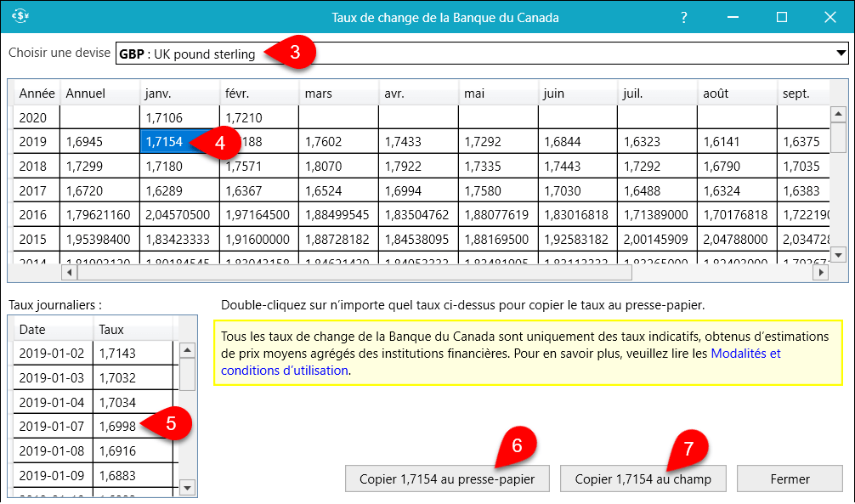Viewport: 855px width, 504px height.
Task: Click the janv. column header
Action: click(179, 93)
